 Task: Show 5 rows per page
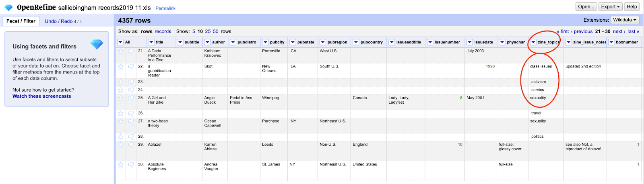point(194,31)
